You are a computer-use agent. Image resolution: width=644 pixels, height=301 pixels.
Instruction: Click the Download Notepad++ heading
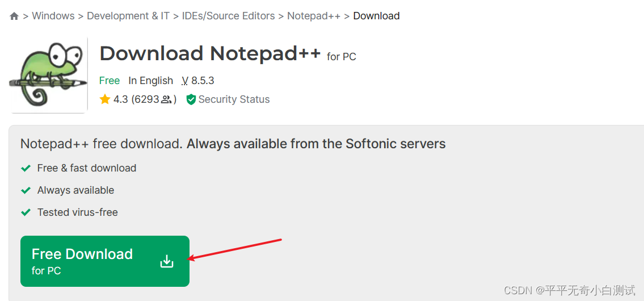tap(210, 53)
